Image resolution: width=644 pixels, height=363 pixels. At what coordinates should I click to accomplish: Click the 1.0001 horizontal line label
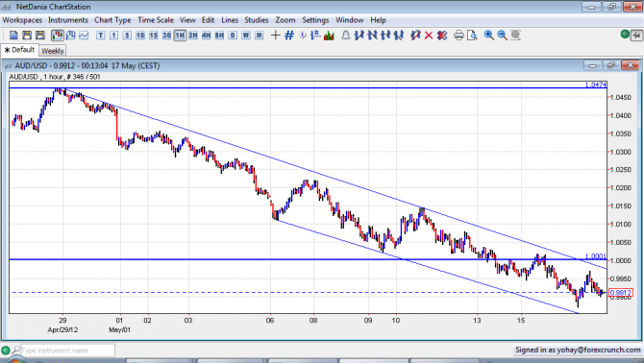(x=596, y=256)
